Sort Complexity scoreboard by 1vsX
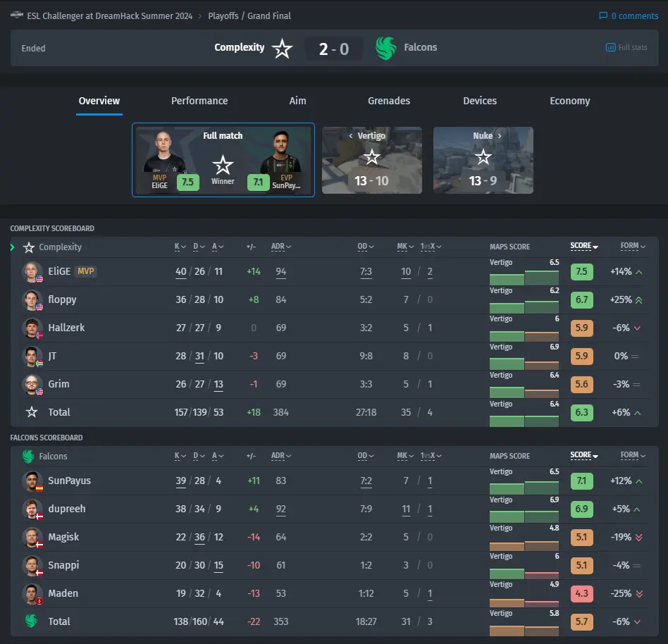 pos(431,247)
